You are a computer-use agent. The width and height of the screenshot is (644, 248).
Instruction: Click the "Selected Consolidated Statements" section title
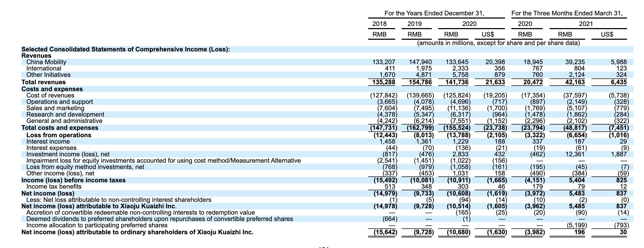(x=125, y=49)
